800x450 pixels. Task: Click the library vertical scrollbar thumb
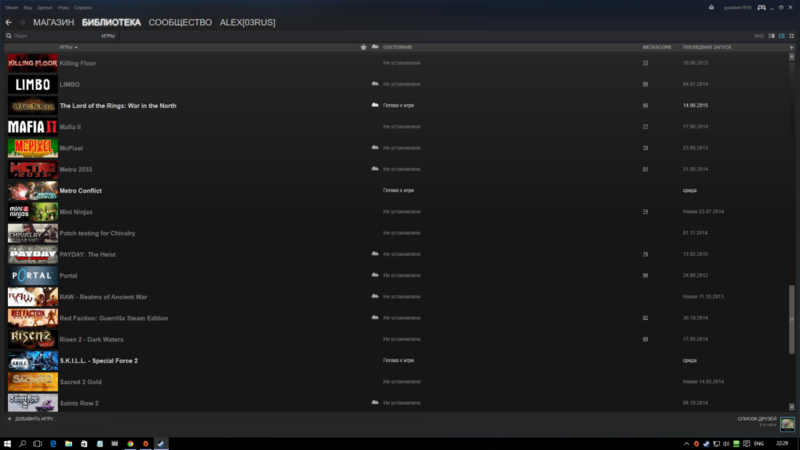[792, 319]
